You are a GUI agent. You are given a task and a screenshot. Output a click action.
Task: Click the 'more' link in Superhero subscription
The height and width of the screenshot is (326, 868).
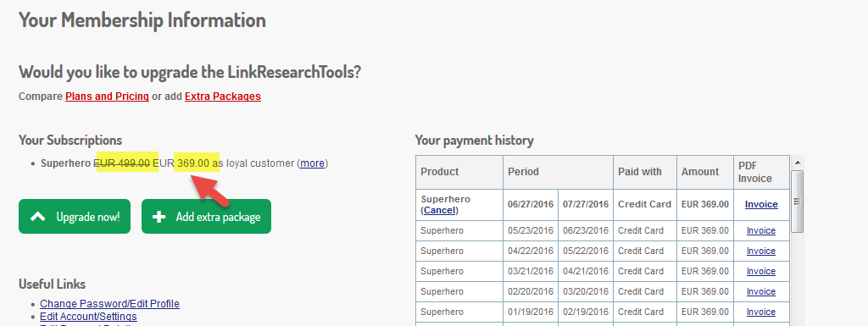pos(312,163)
